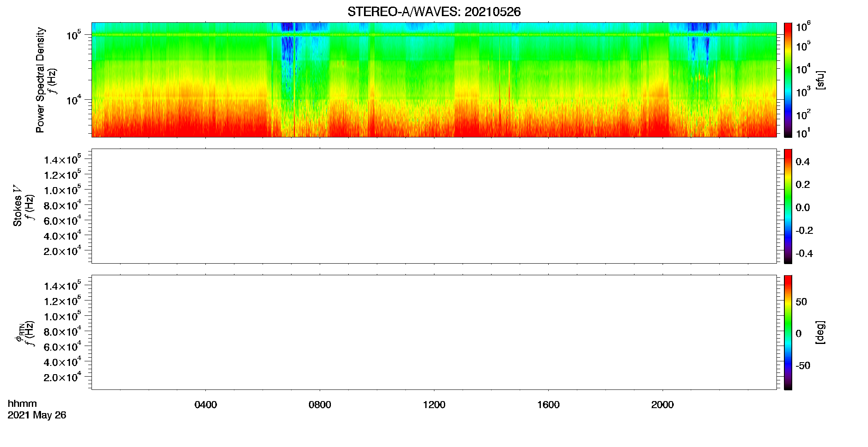This screenshot has height=447, width=868.
Task: Click the 4.0×10^4 tick on Stokes V axis
Action: [62, 236]
